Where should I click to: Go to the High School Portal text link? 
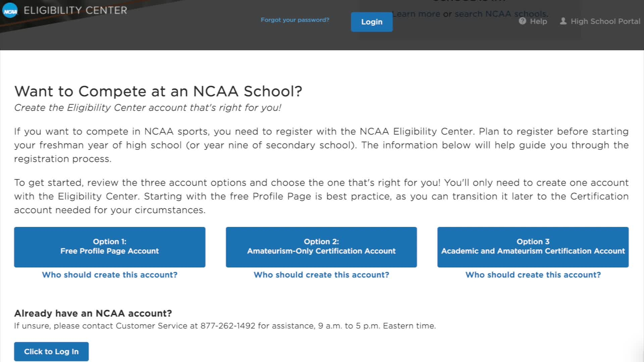[605, 21]
